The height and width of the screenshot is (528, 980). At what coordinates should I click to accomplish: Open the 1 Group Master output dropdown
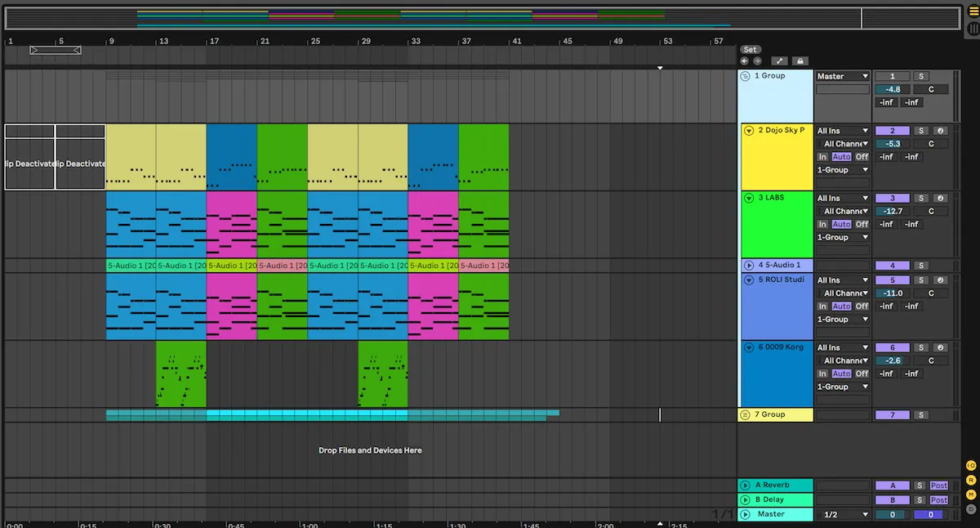(843, 76)
